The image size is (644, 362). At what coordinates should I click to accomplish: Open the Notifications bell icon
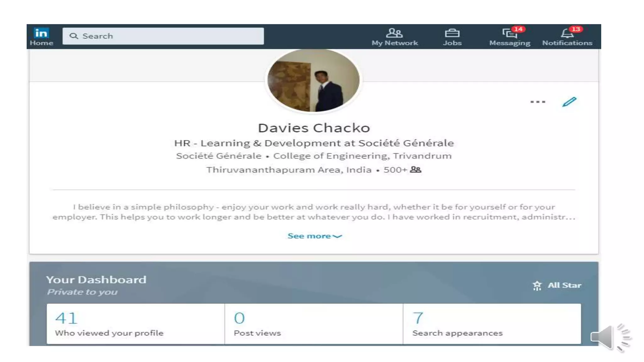567,33
